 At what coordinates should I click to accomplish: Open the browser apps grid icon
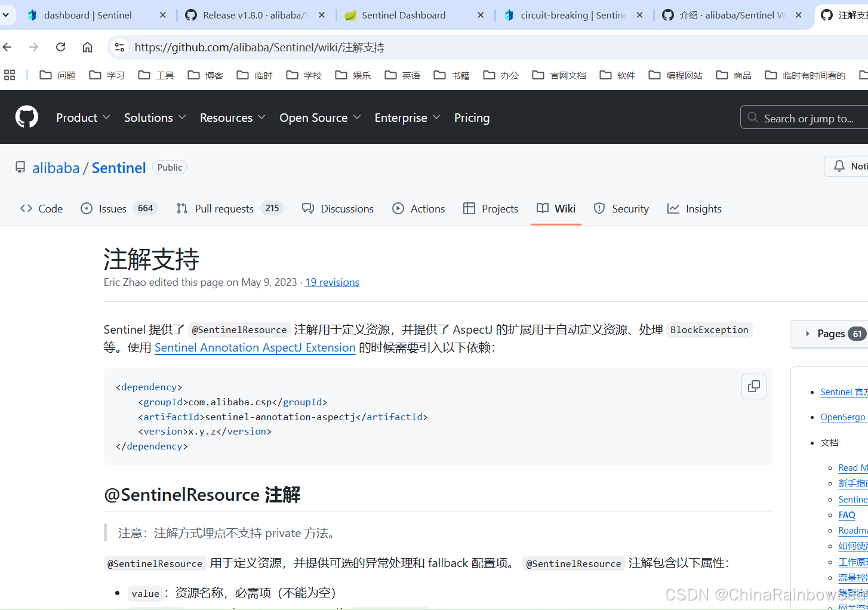click(10, 75)
